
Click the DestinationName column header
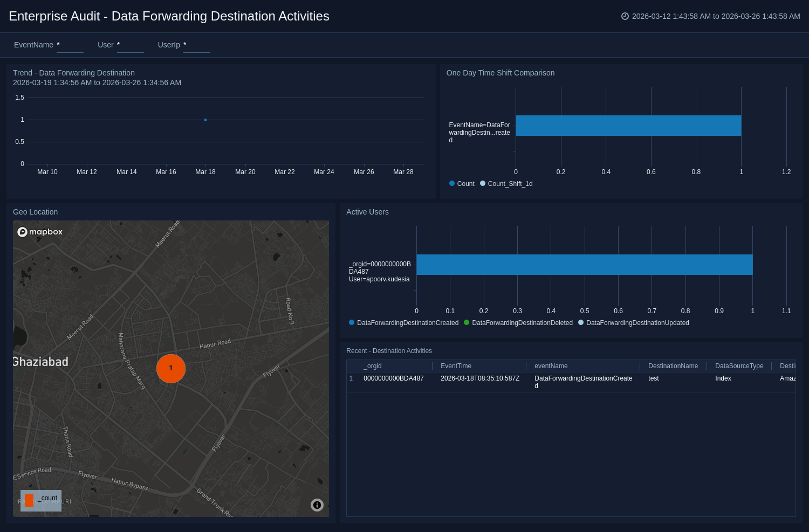673,366
